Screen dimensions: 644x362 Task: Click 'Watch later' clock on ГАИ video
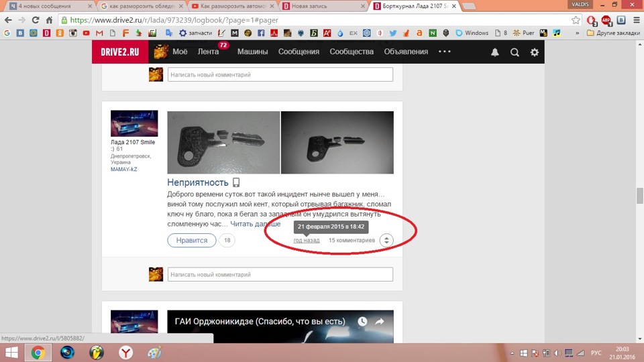(362, 321)
